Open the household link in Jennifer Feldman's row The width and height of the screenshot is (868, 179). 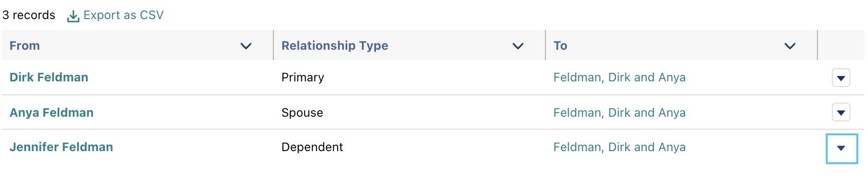[619, 147]
